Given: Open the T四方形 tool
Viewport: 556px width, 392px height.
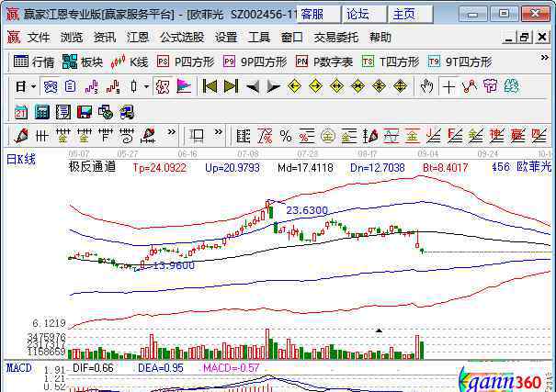Looking at the screenshot, I should [x=391, y=62].
